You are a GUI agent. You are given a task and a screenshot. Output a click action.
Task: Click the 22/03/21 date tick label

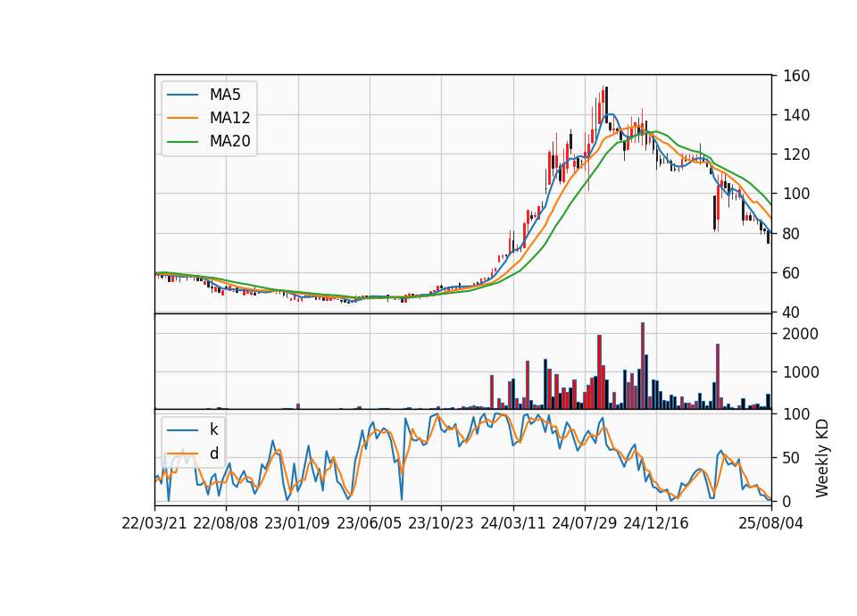point(154,523)
